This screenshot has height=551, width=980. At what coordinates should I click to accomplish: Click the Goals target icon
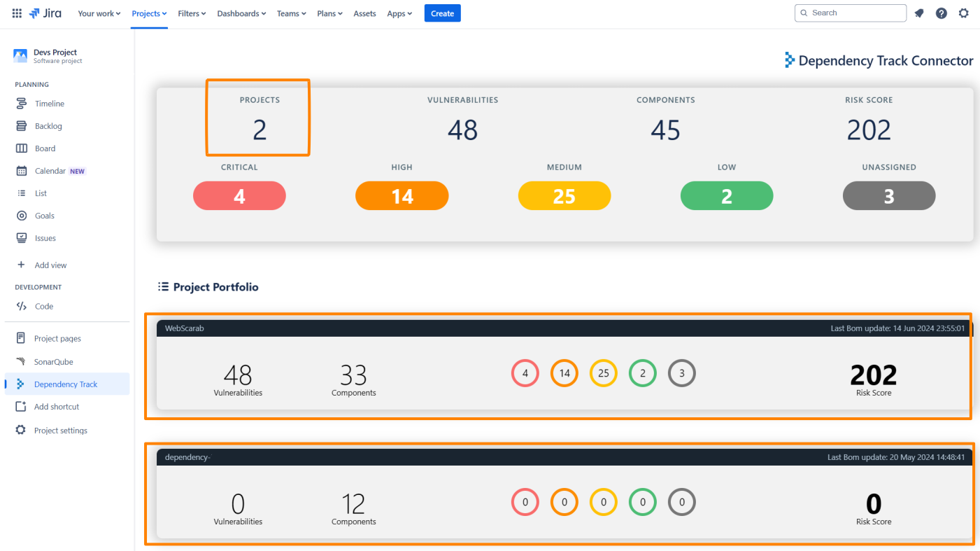pyautogui.click(x=22, y=216)
